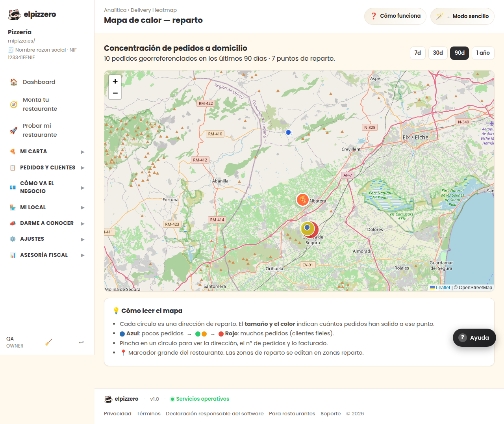This screenshot has width=504, height=424.
Task: Click the icon beside CÓMO VA EL NEGOCIO
Action: click(13, 188)
